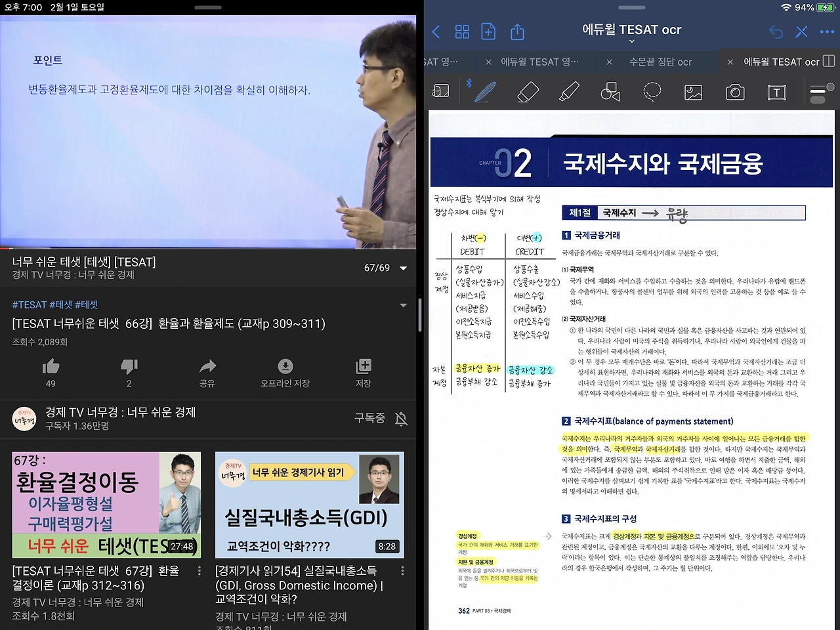
Task: Tap the Wi-Fi icon in status bar
Action: [786, 7]
